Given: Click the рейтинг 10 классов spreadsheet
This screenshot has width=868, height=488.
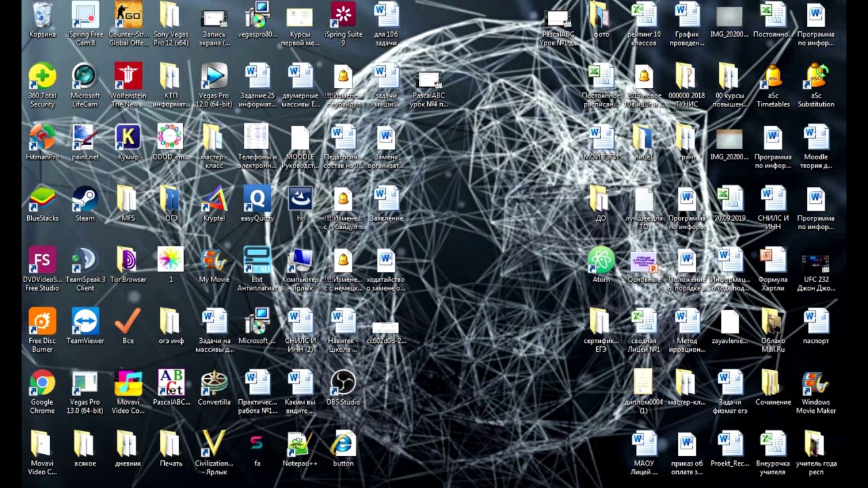Looking at the screenshot, I should pos(644,25).
